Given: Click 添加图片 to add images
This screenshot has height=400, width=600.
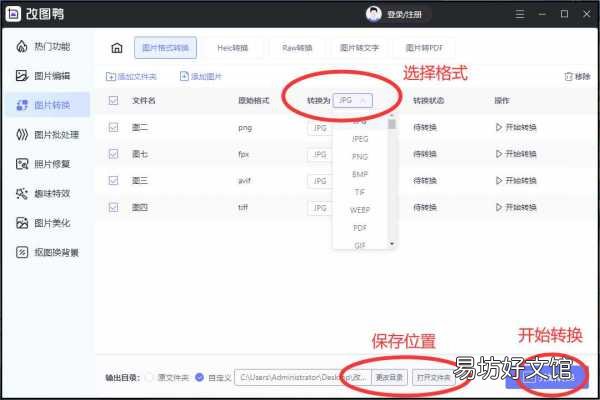Looking at the screenshot, I should [x=201, y=77].
